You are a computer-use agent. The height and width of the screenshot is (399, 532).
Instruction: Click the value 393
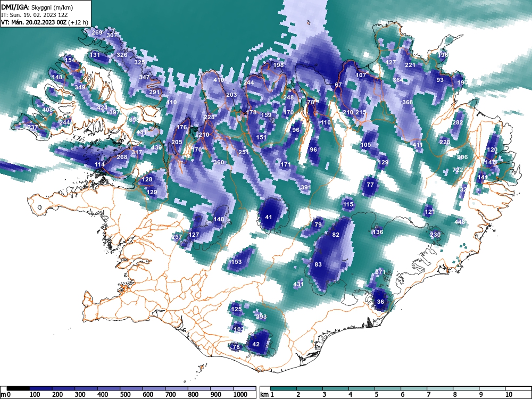coord(261,317)
